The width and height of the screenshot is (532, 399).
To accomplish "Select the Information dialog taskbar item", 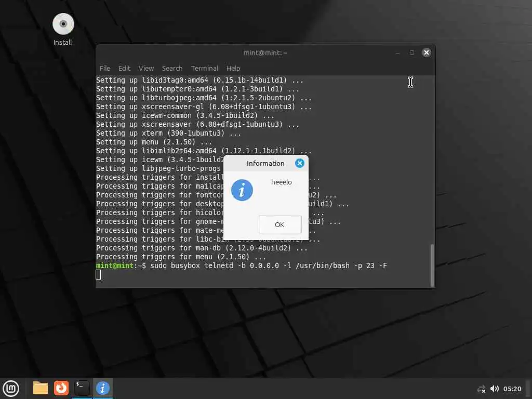I will coord(102,388).
